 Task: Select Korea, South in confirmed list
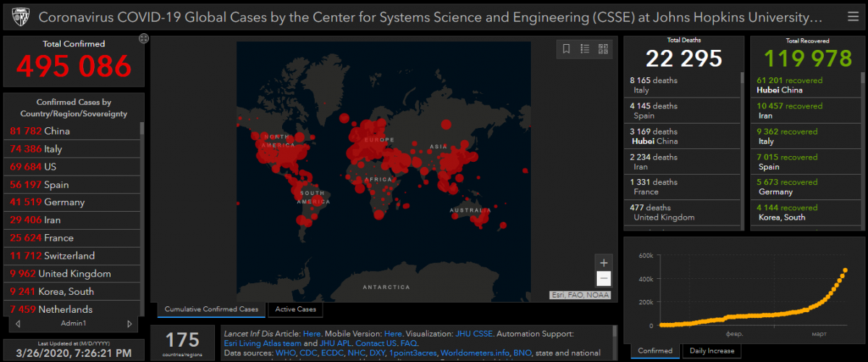coord(71,291)
